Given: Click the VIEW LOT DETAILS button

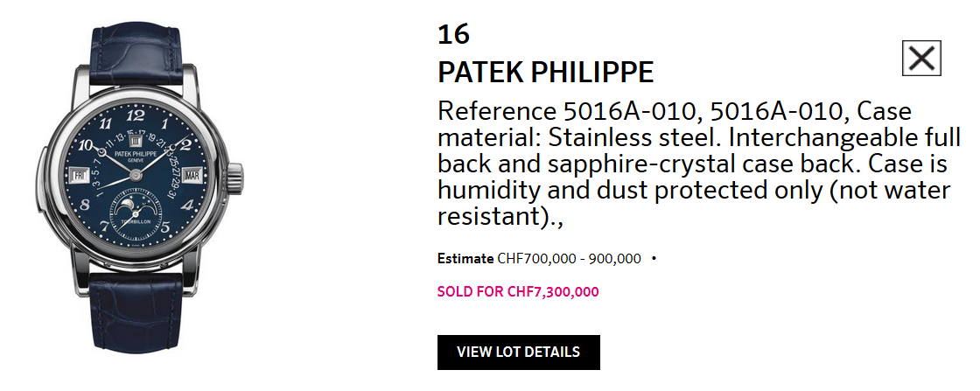Looking at the screenshot, I should (518, 353).
